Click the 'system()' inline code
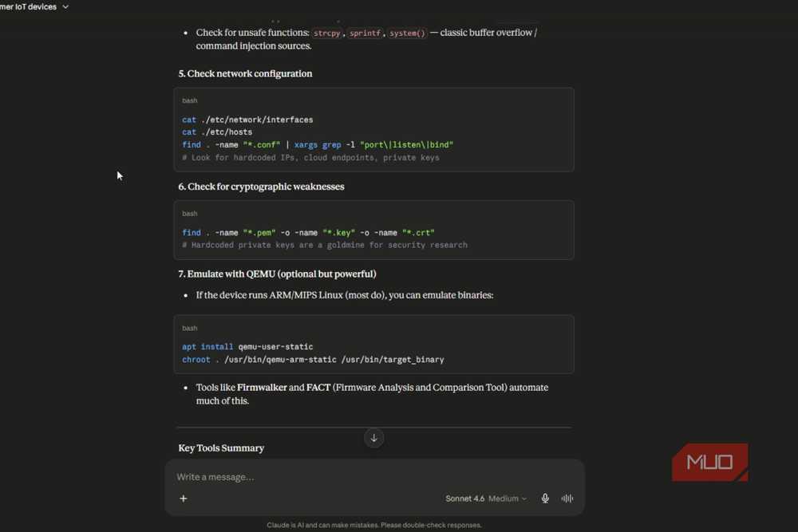The width and height of the screenshot is (798, 532). coord(407,33)
